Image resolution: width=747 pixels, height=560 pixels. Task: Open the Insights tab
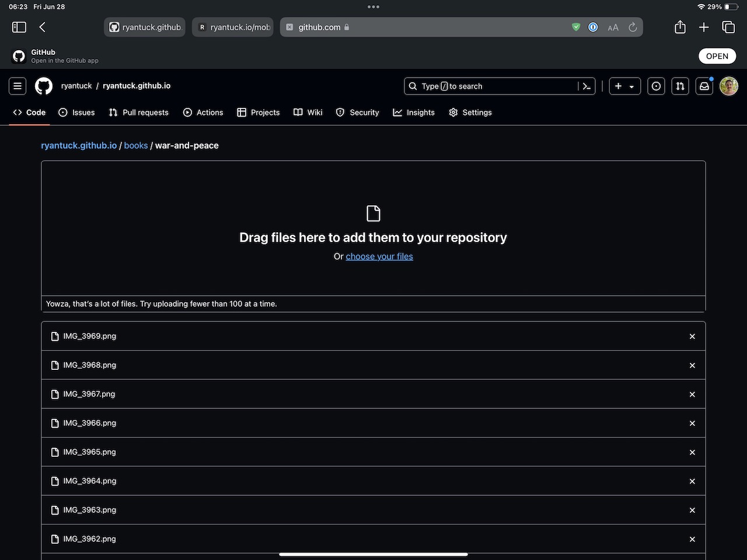pyautogui.click(x=414, y=113)
